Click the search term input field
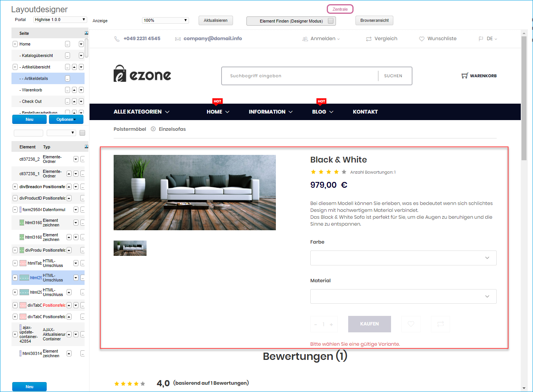 click(x=300, y=76)
